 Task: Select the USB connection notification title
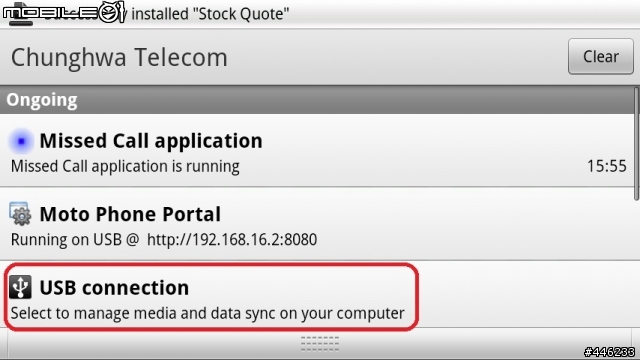point(114,288)
